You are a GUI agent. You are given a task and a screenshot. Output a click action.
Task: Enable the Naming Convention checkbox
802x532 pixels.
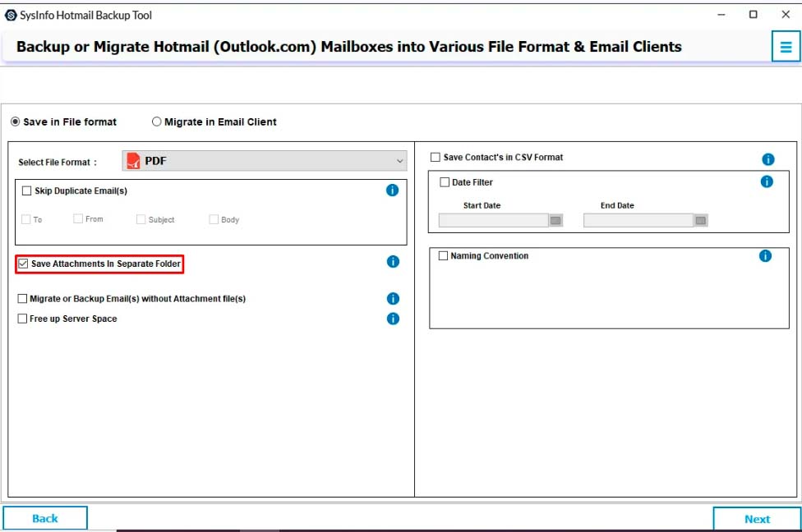[x=443, y=255]
